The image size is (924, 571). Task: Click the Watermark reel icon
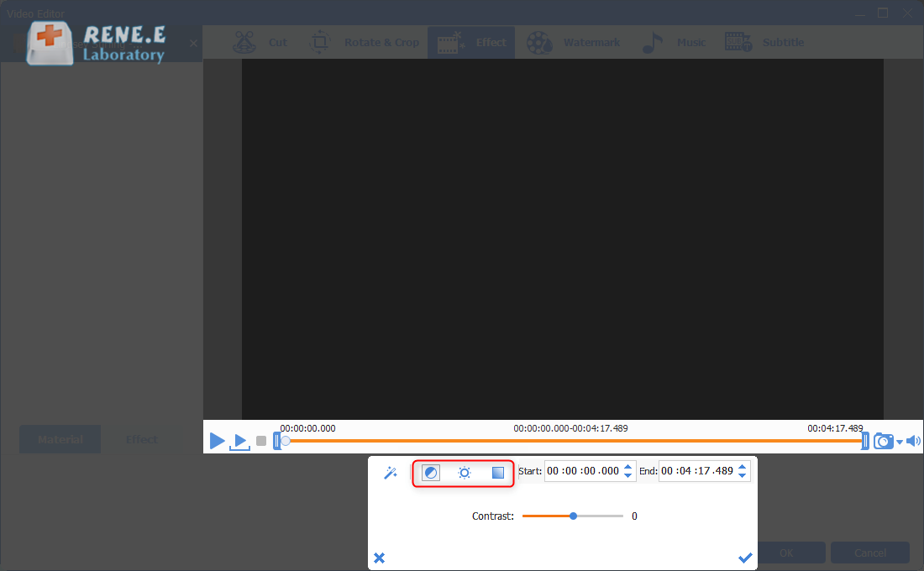(539, 43)
